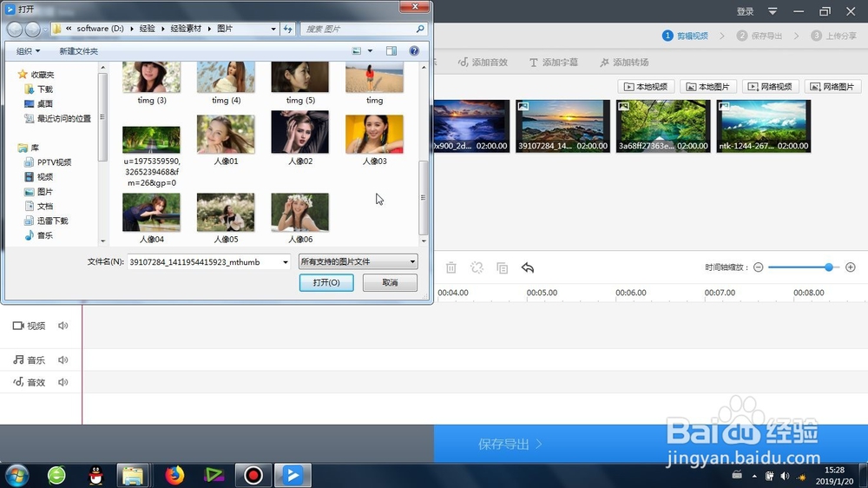Switch to 添加字幕 tab
Viewport: 868px width, 488px height.
(554, 62)
